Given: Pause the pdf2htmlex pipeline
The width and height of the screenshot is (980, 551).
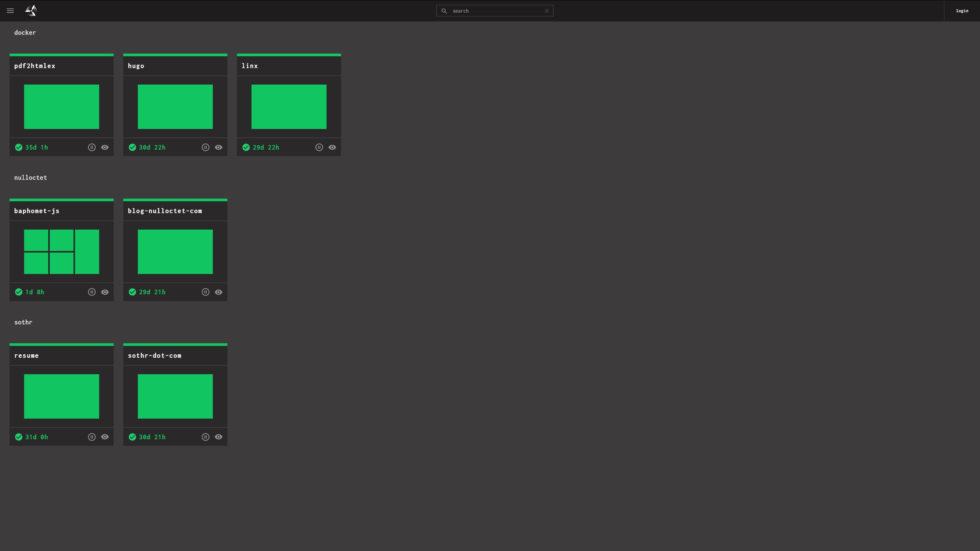Looking at the screenshot, I should click(x=92, y=147).
